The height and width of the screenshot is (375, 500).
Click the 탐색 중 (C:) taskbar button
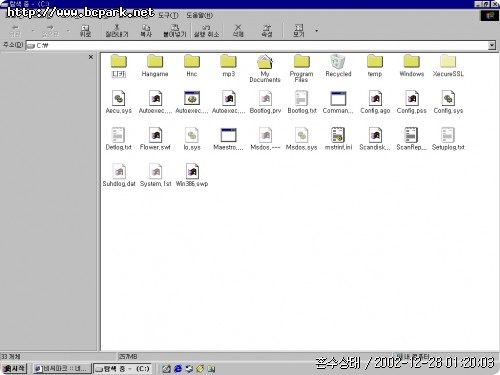coord(122,369)
